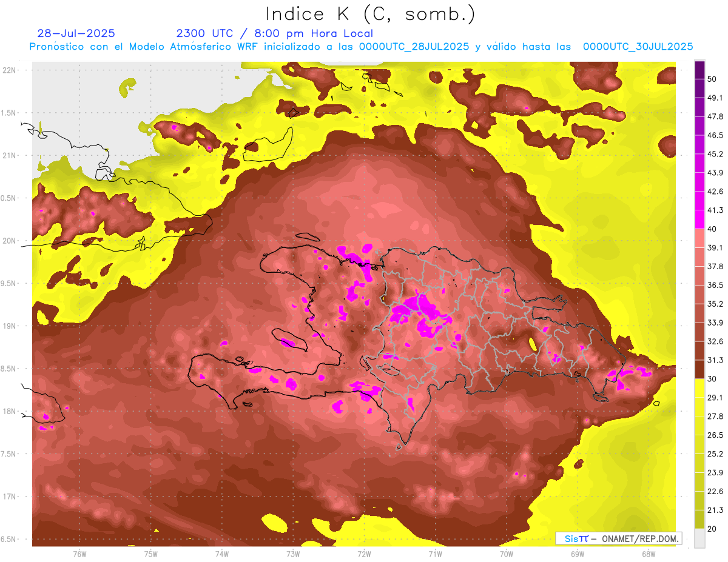728x562 pixels.
Task: Click the colorbar value "27.8"
Action: pos(715,416)
